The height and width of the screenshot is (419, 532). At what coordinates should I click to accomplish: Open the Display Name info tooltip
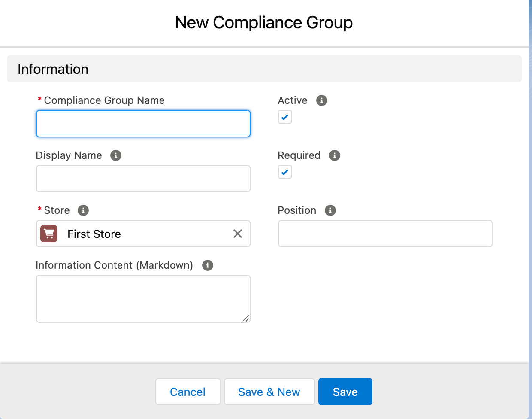115,155
